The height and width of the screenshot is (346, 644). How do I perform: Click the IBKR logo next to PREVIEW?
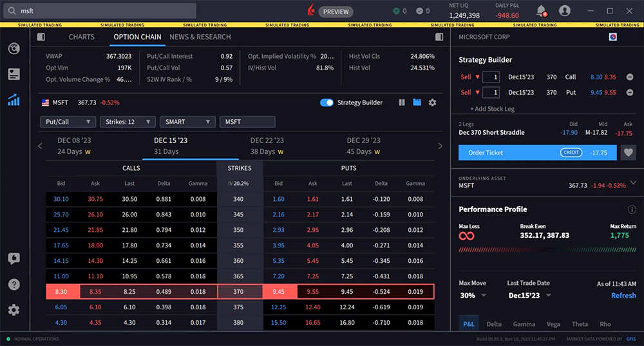tap(311, 10)
